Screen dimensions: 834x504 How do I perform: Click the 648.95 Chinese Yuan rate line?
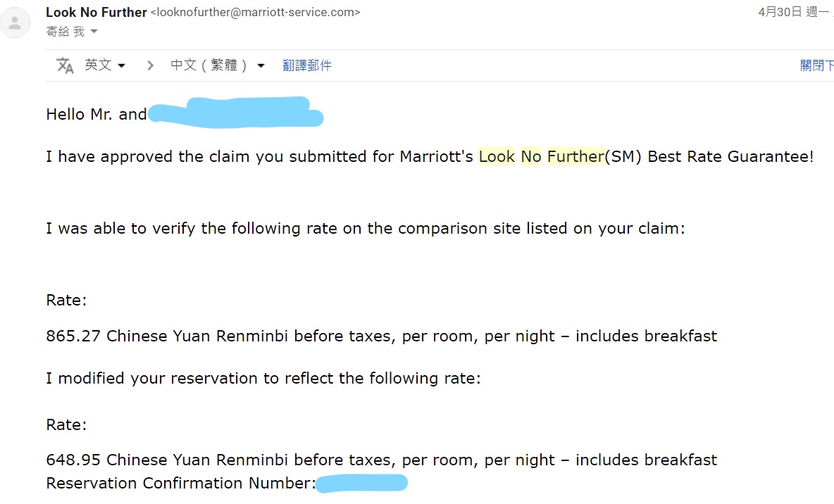(381, 460)
